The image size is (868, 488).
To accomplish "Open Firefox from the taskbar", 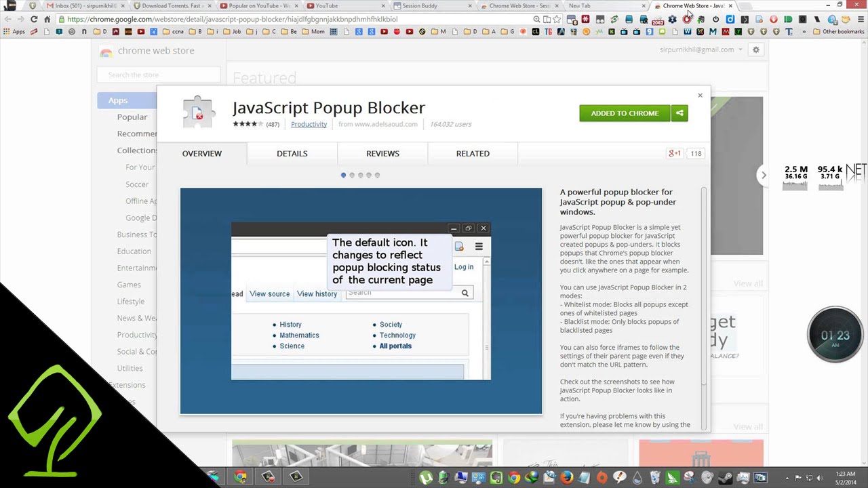I will tap(567, 478).
